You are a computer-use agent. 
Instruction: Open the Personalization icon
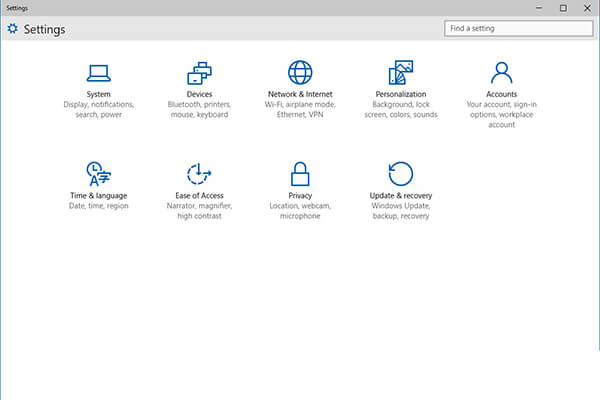click(401, 72)
